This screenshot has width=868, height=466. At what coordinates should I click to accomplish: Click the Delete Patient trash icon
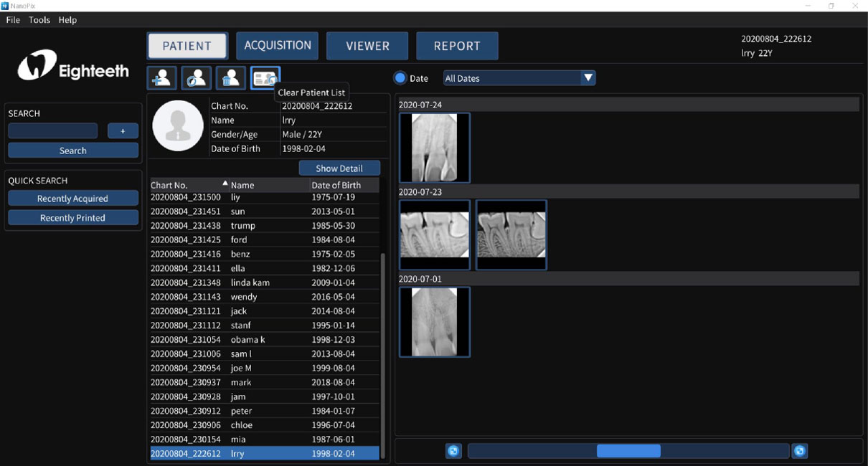pos(231,77)
